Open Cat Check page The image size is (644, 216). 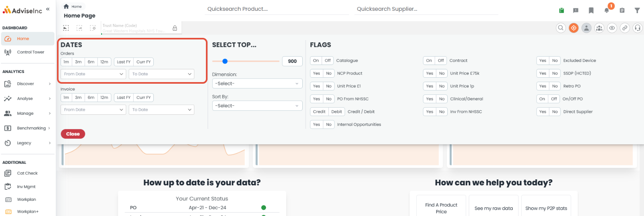pyautogui.click(x=27, y=173)
